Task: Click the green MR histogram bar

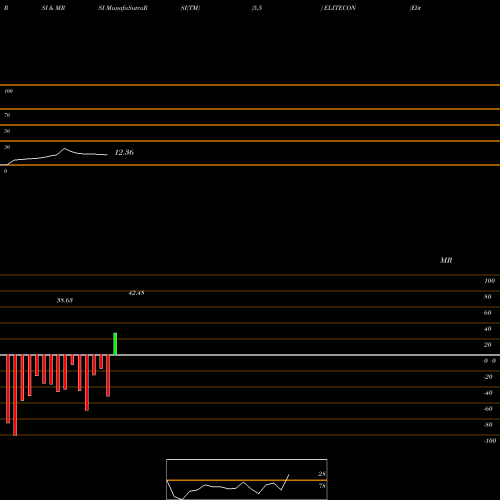Action: coord(115,344)
